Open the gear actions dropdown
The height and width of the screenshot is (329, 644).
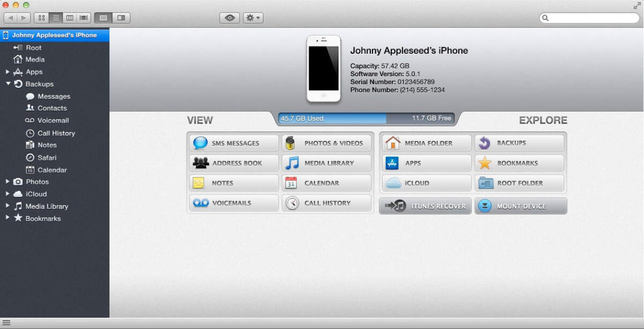(x=253, y=17)
